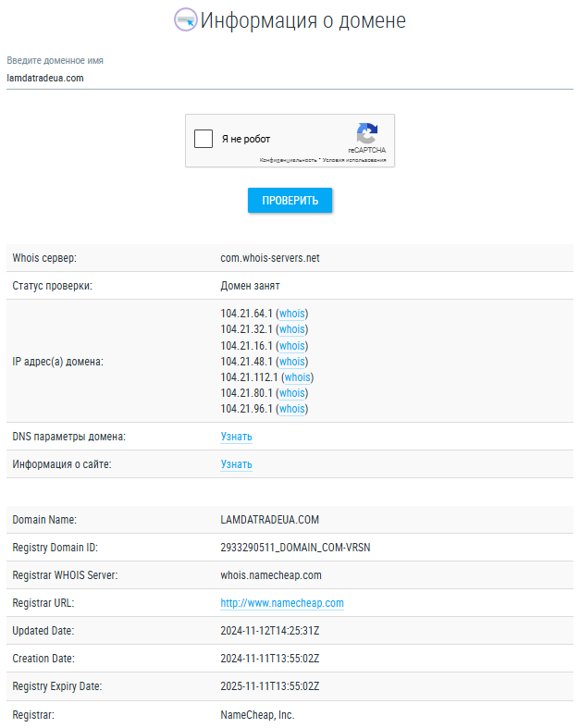Viewport: 580px width, 728px height.
Task: Open whois link for 104.21.96.1
Action: (292, 409)
